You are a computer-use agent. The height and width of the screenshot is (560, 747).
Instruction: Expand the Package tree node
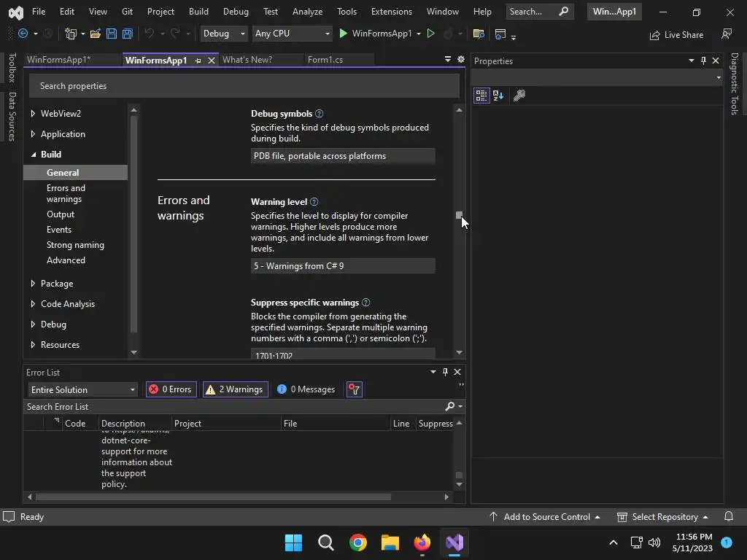[33, 284]
